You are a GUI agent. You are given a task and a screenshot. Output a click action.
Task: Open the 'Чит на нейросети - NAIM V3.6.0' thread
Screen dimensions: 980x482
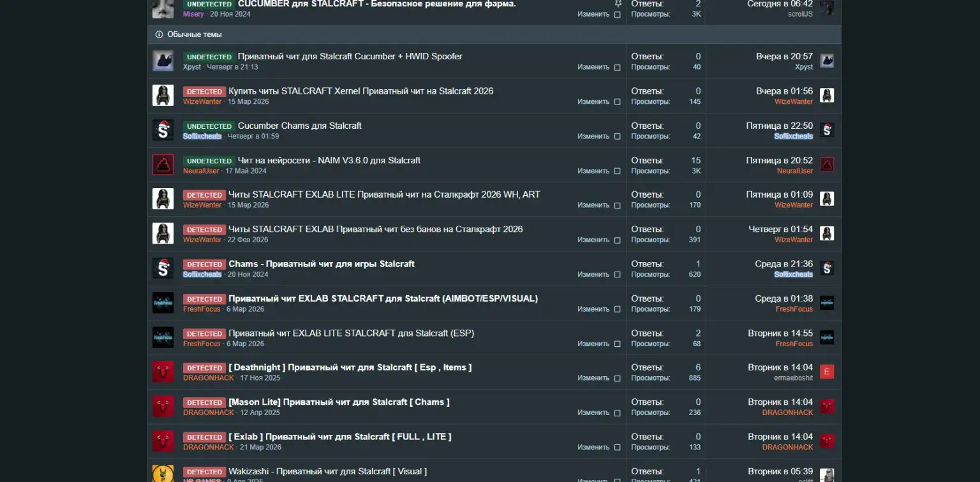click(329, 160)
